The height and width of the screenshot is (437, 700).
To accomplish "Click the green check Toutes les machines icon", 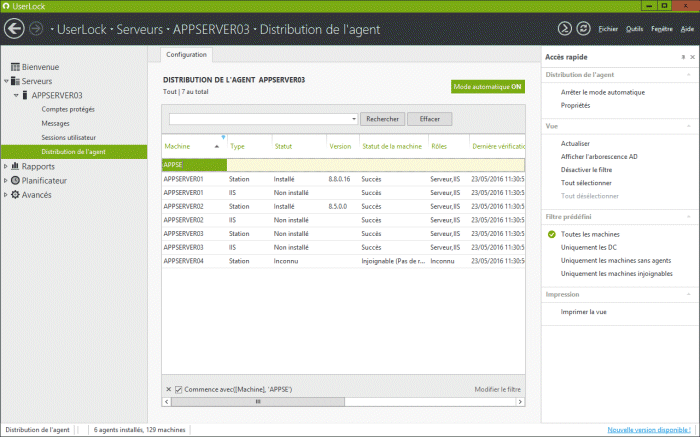I will point(552,234).
